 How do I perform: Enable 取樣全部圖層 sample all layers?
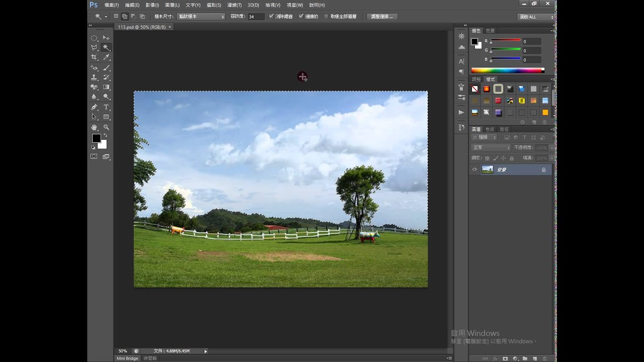tap(326, 17)
